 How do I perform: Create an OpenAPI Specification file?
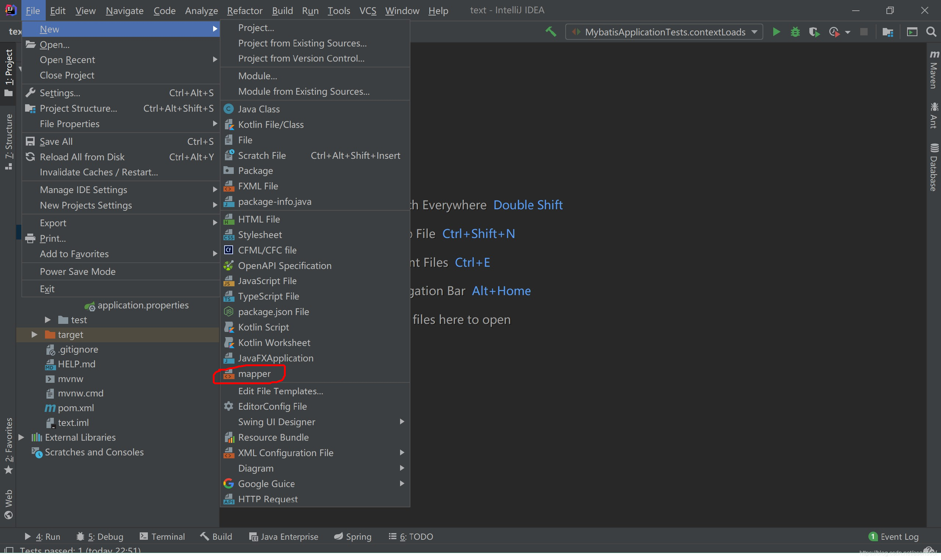315,266
